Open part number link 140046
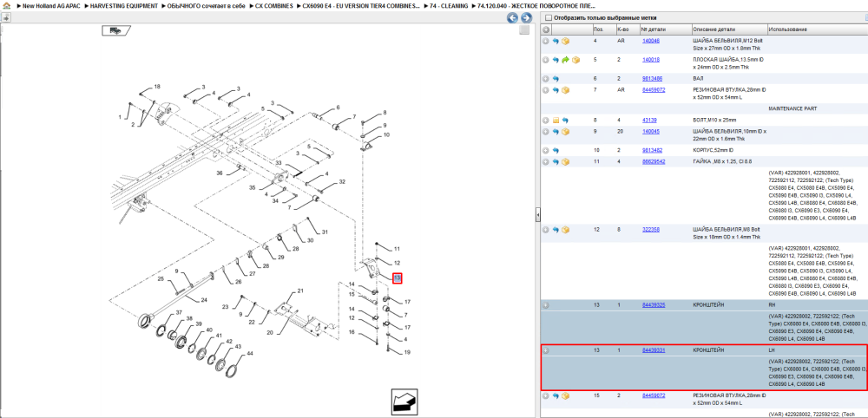 click(651, 41)
